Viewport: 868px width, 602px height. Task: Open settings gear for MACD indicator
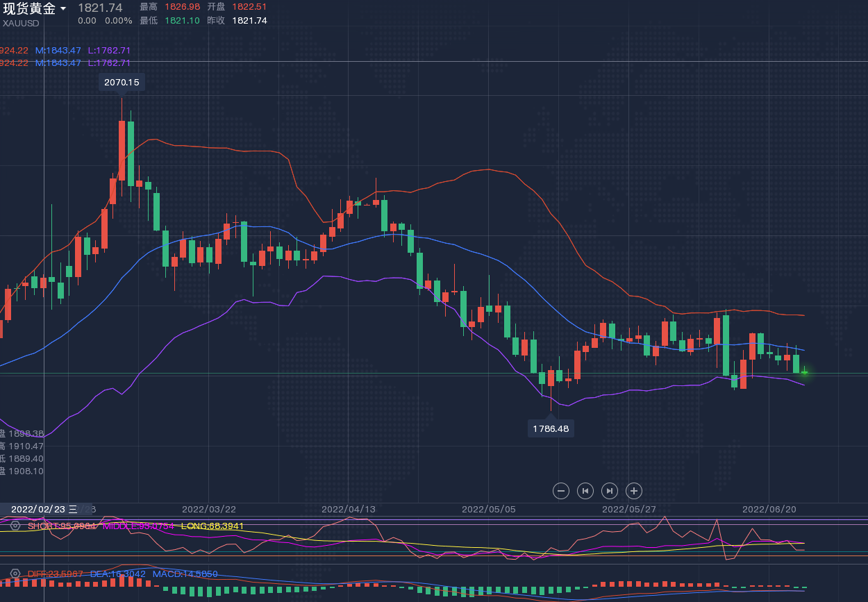point(15,574)
